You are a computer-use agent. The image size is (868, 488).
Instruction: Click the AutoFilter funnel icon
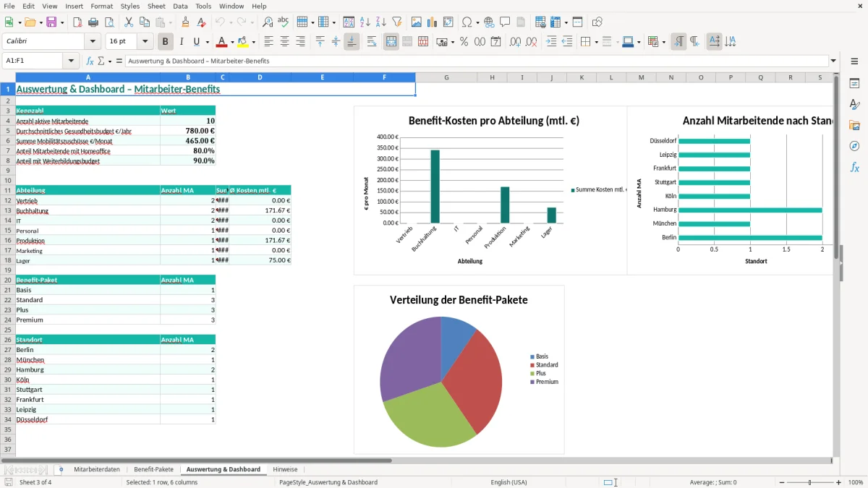point(397,22)
